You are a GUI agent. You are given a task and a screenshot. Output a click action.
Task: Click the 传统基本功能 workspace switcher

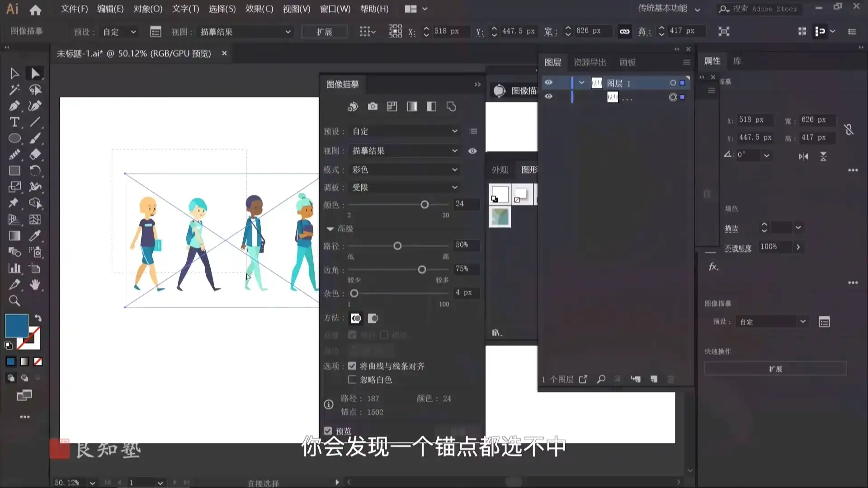pyautogui.click(x=662, y=9)
